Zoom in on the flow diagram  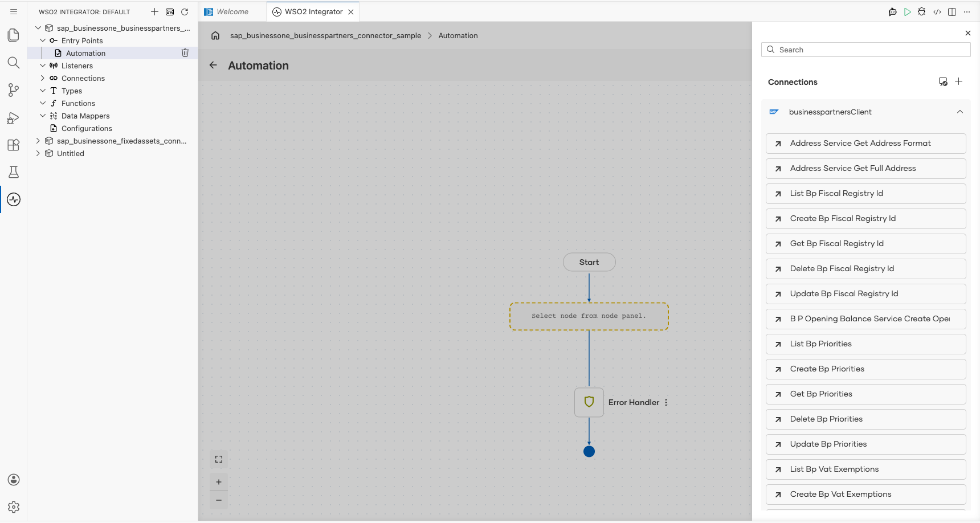(219, 482)
